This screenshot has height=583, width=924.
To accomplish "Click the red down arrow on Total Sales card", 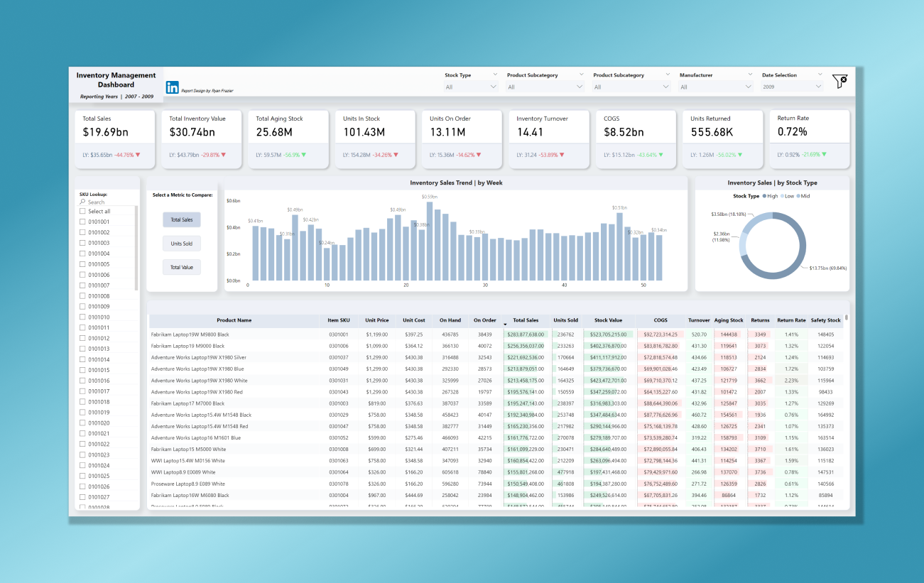I will [138, 154].
